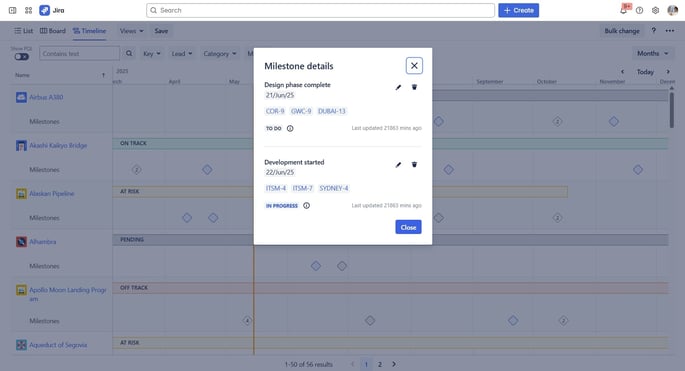Open the Airbus A380 project

pyautogui.click(x=46, y=97)
